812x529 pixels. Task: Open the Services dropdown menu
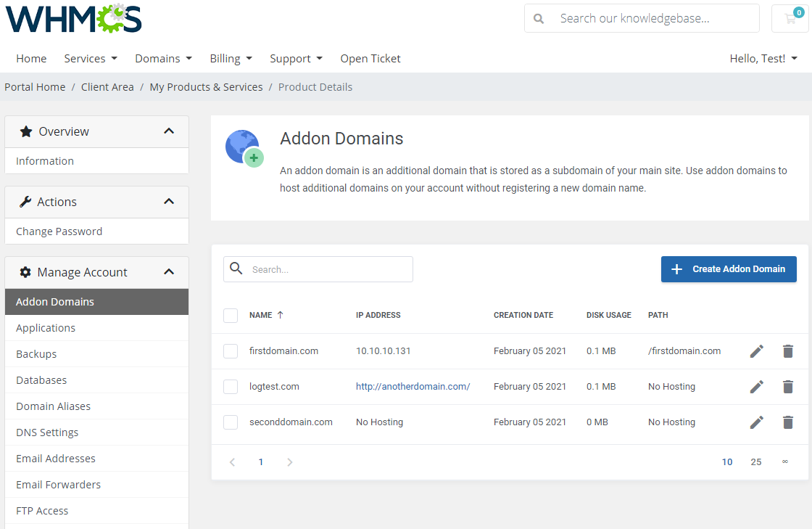91,59
